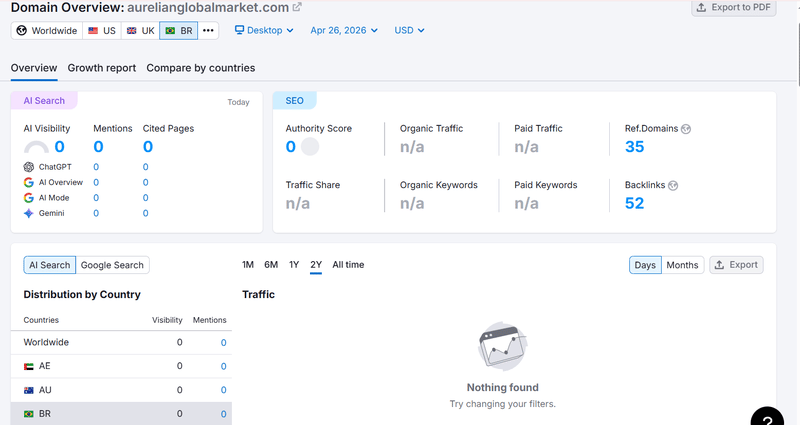The width and height of the screenshot is (800, 425).
Task: Click the Countries column header
Action: pyautogui.click(x=41, y=320)
